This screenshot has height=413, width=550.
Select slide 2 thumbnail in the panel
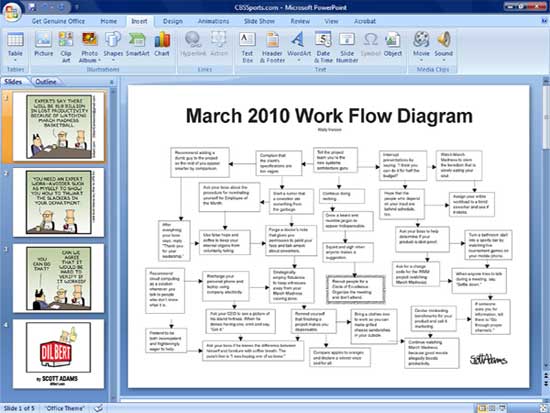coord(58,202)
